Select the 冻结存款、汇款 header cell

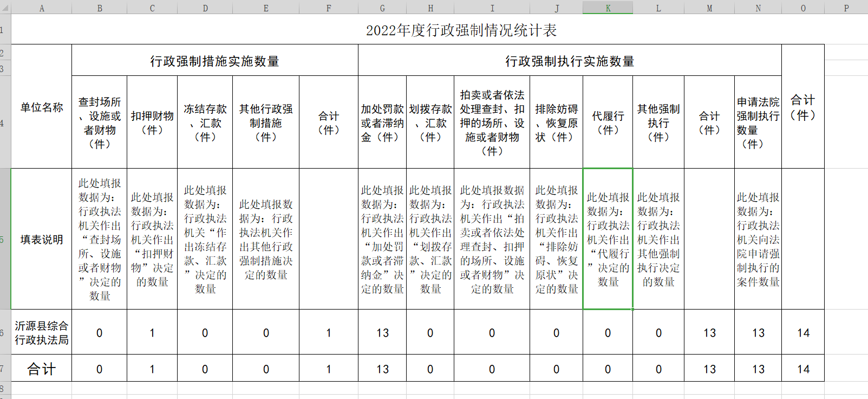205,123
